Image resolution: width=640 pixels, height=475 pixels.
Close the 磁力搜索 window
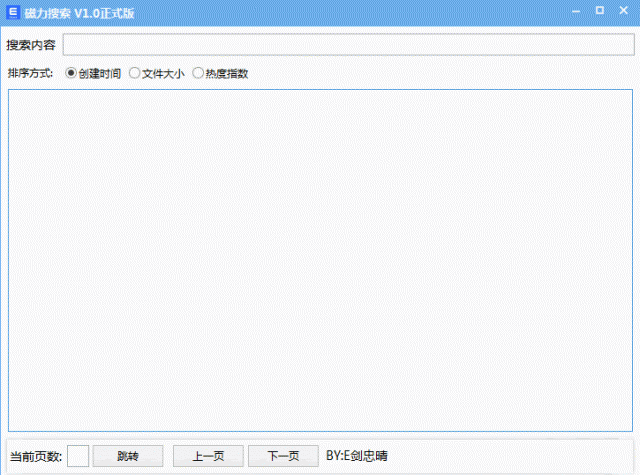(623, 10)
